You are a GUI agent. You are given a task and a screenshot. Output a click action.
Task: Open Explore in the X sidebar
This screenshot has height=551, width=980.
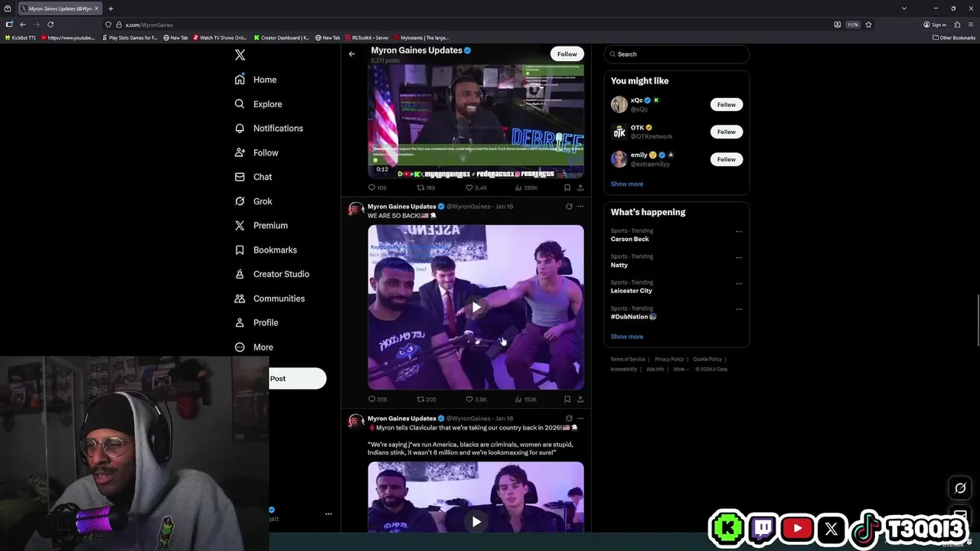tap(258, 104)
